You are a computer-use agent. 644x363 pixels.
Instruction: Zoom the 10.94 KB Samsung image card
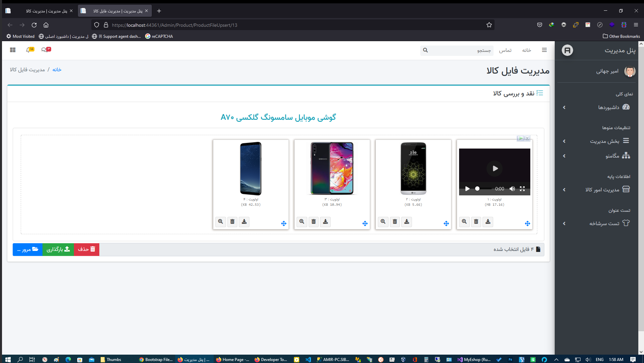302,221
